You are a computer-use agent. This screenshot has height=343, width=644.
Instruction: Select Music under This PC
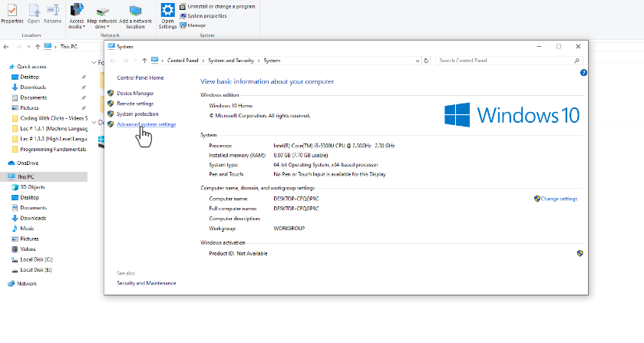coord(27,229)
